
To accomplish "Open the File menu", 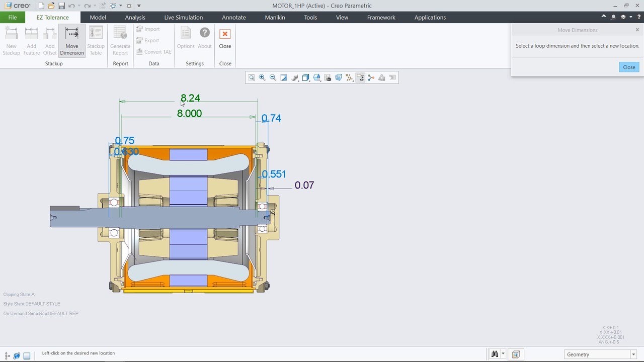I will point(12,17).
